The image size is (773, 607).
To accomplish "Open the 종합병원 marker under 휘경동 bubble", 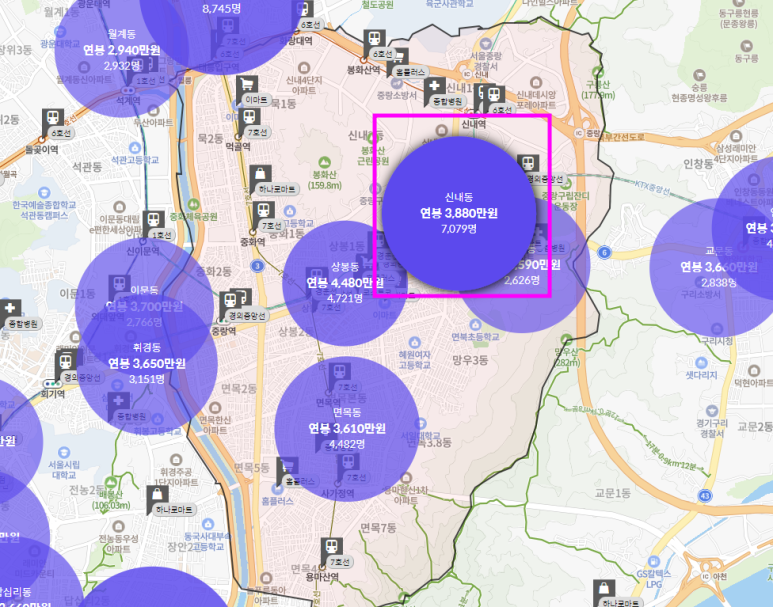I will pyautogui.click(x=119, y=402).
